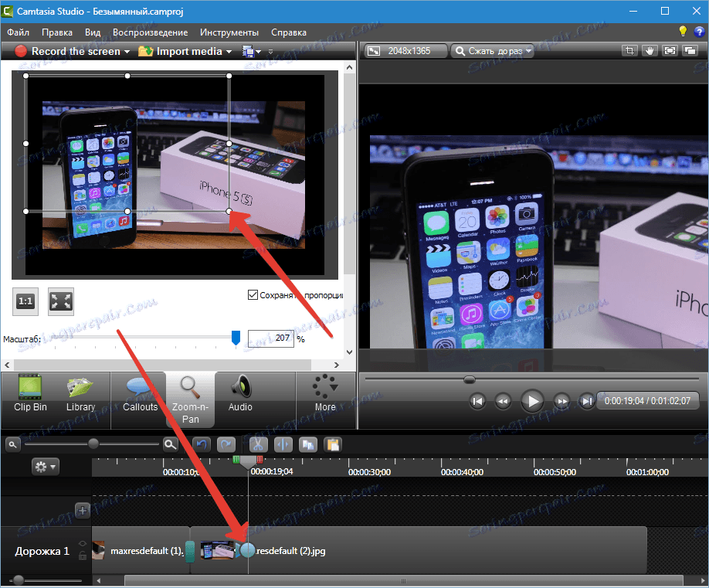Click the timeline playhead marker

coord(248,462)
